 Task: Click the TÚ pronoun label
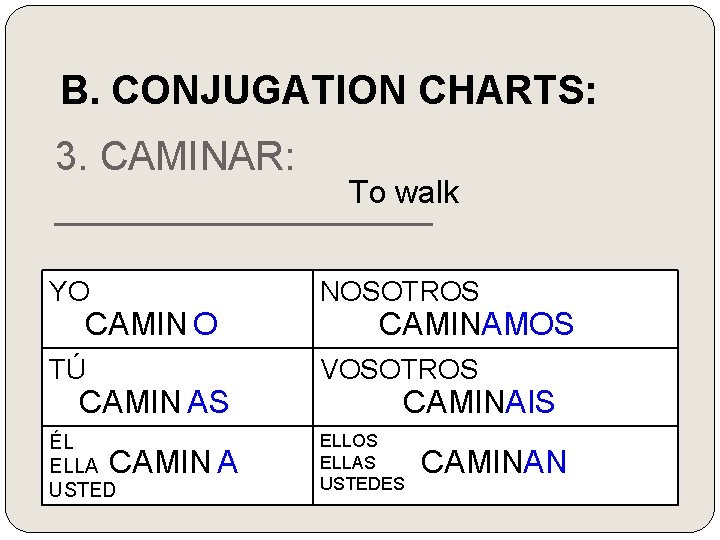pos(68,368)
